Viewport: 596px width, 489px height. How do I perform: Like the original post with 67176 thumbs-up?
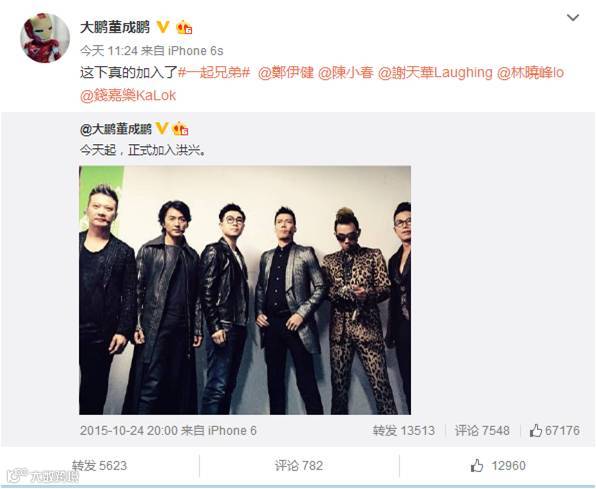click(x=555, y=430)
